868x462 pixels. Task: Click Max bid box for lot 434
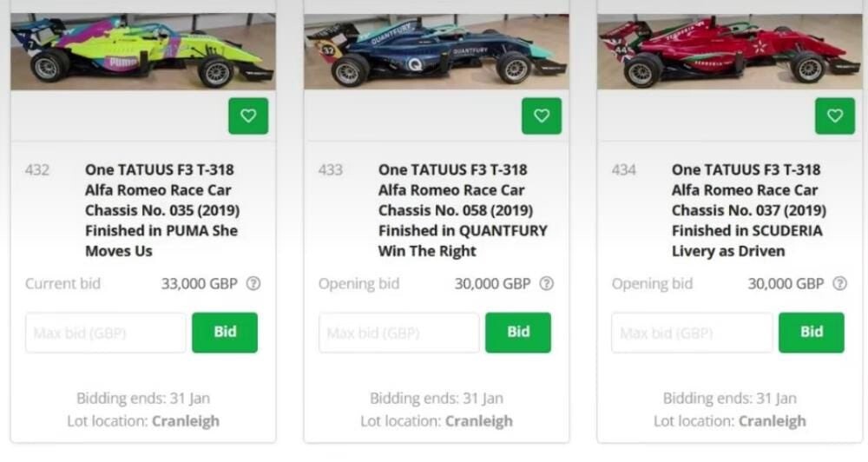tap(692, 333)
